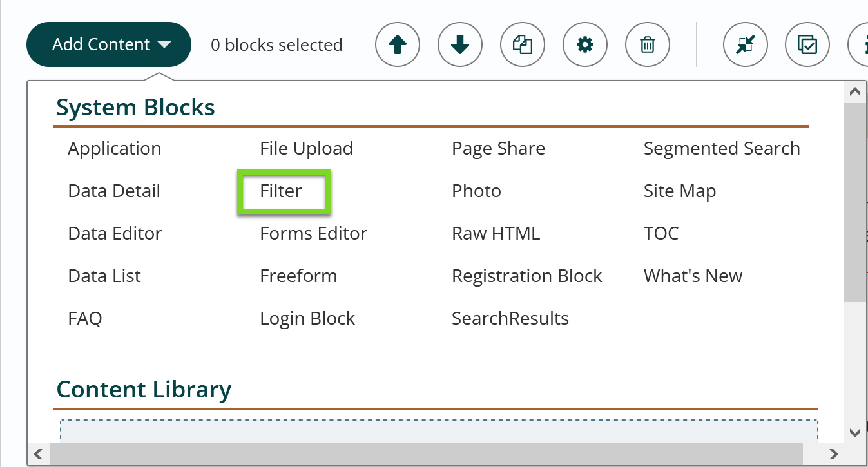868x467 pixels.
Task: Click the Content Library heading
Action: click(x=144, y=390)
